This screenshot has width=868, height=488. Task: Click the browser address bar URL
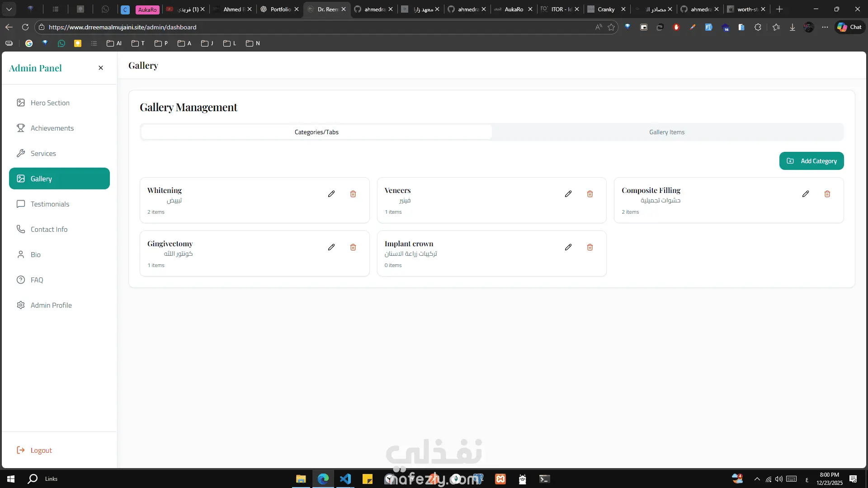point(122,27)
